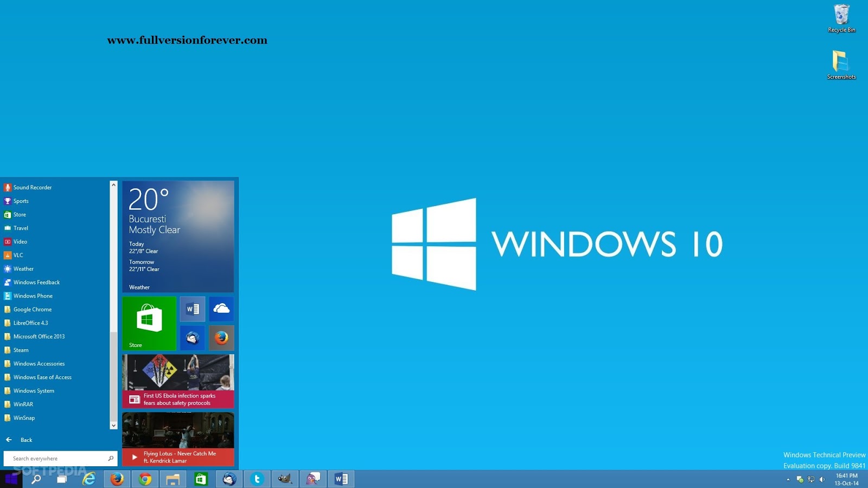Screen dimensions: 868x488
Task: Show hidden system tray icons
Action: click(788, 479)
